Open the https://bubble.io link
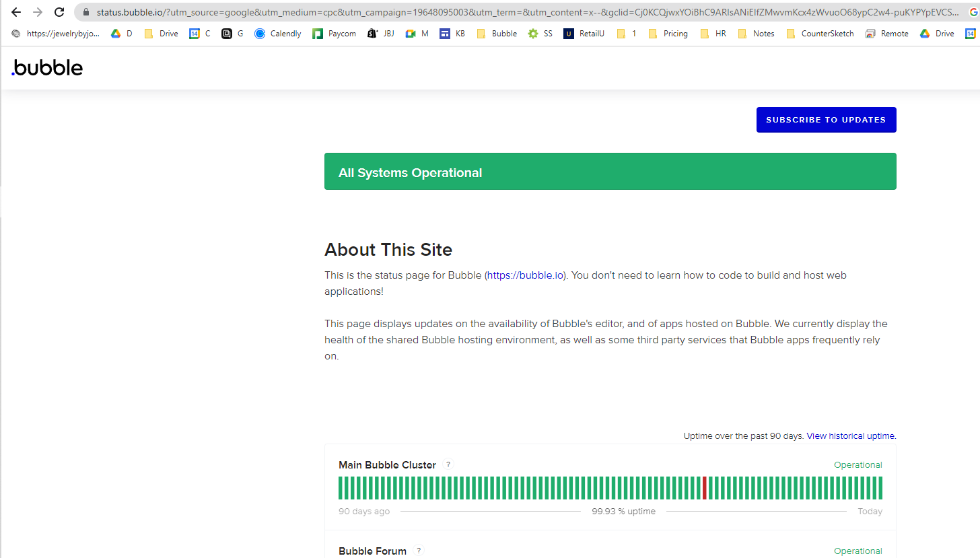Image resolution: width=980 pixels, height=558 pixels. (x=525, y=275)
